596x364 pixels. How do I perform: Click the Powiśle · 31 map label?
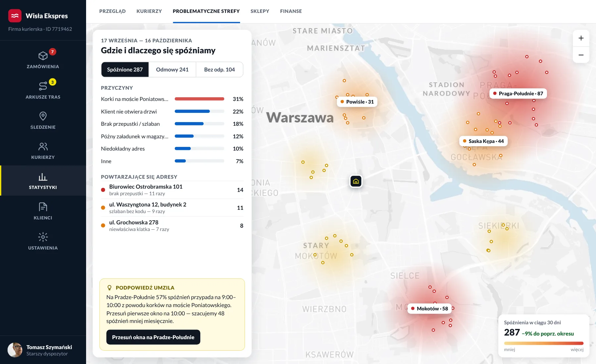(x=357, y=102)
